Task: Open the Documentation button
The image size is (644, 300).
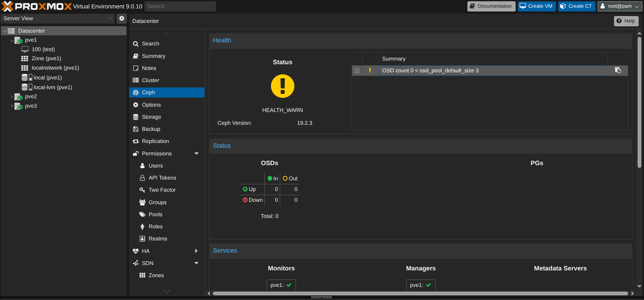Action: click(x=491, y=6)
